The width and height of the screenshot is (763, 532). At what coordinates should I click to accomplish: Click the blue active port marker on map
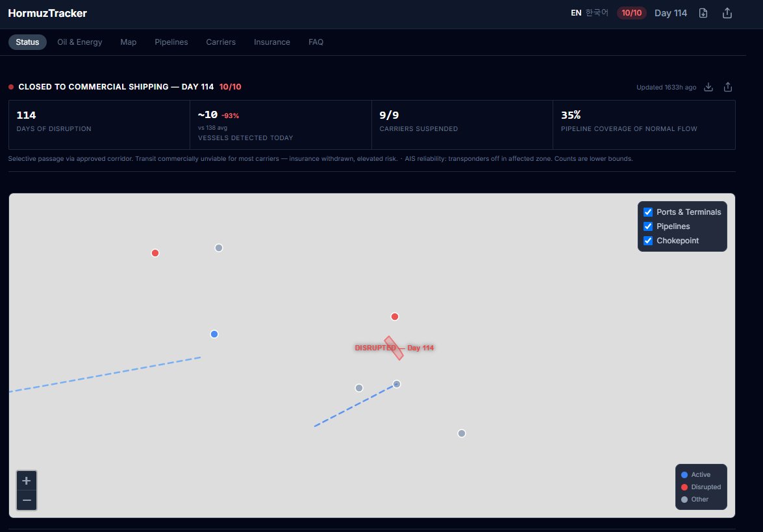[214, 334]
